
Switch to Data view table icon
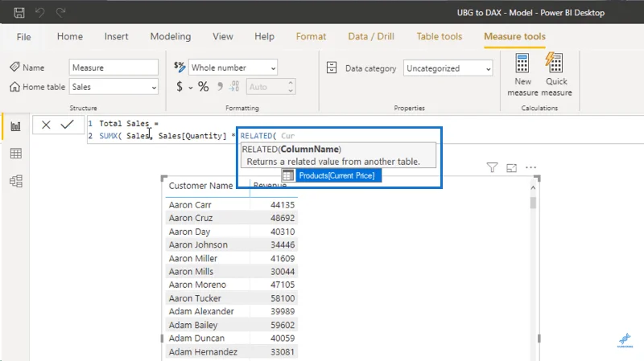click(15, 154)
